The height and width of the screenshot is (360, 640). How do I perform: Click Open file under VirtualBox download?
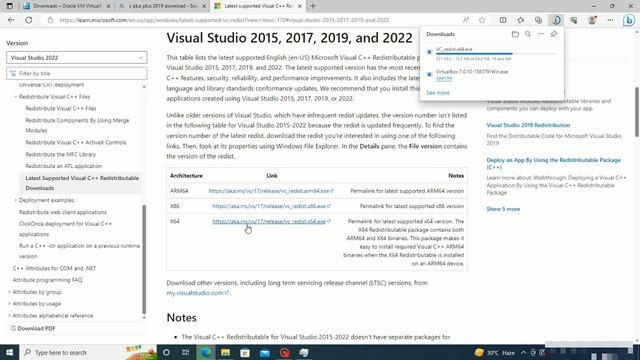click(x=444, y=78)
